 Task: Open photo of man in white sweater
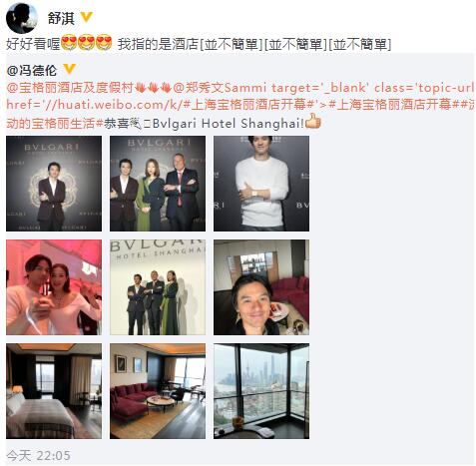[261, 184]
